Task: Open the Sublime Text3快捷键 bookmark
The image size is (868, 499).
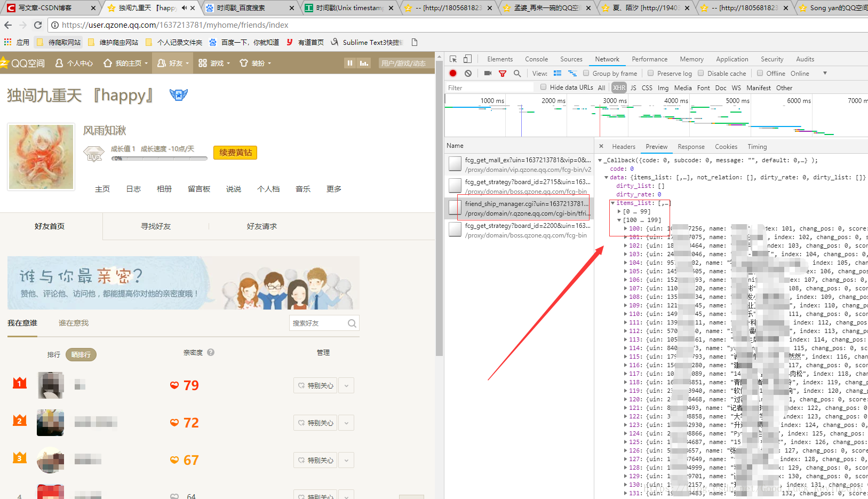Action: [367, 42]
